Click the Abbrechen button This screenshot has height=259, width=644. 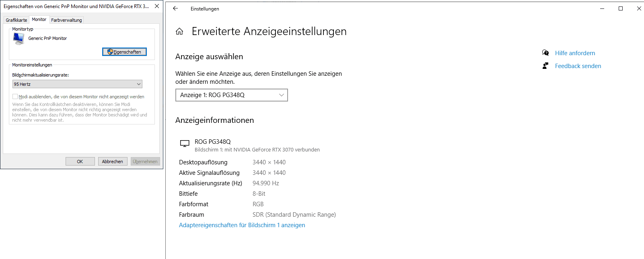[113, 162]
